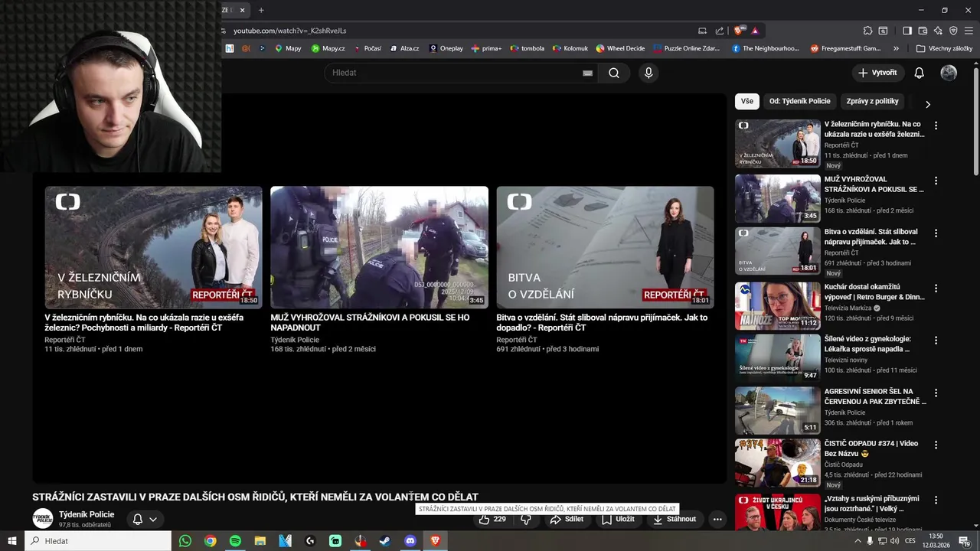
Task: Play end-screen video 'V ŽELEZNIČNÍM RYBNÍČKU' thumbnail
Action: (153, 247)
